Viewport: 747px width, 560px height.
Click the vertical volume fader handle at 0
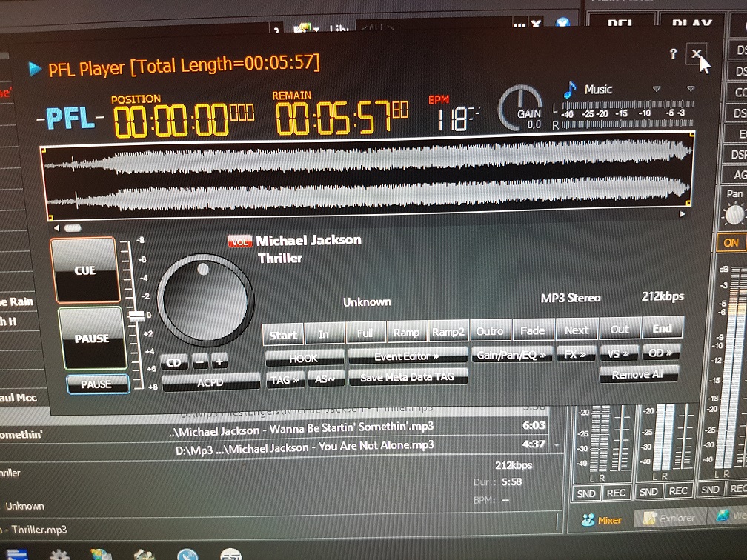[x=136, y=316]
